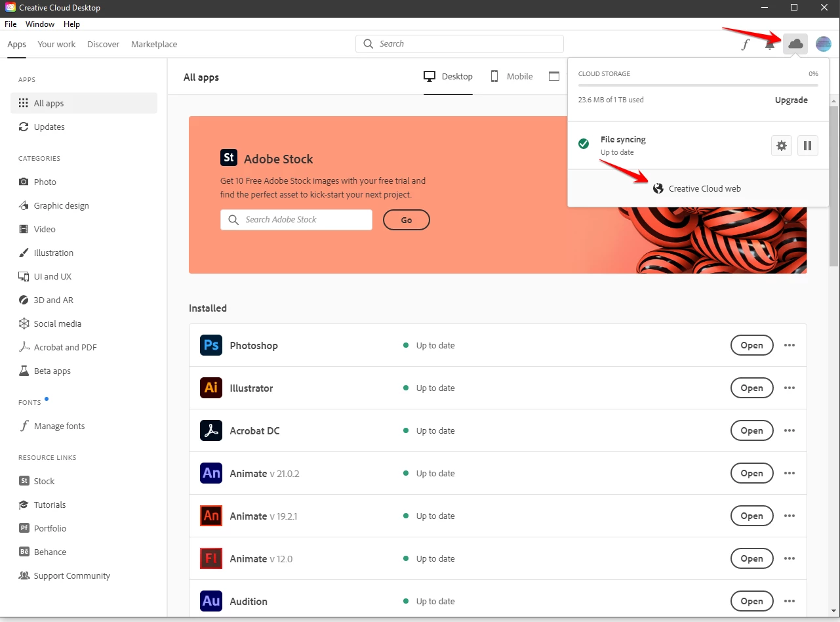Open file syncing settings gear
Image resolution: width=840 pixels, height=622 pixels.
782,146
